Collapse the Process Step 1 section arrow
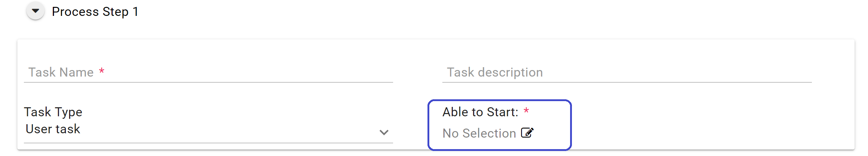This screenshot has width=868, height=156. click(35, 11)
